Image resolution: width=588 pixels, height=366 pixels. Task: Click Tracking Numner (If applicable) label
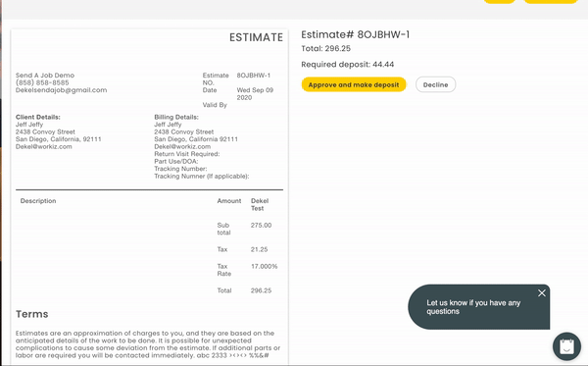[x=201, y=176]
